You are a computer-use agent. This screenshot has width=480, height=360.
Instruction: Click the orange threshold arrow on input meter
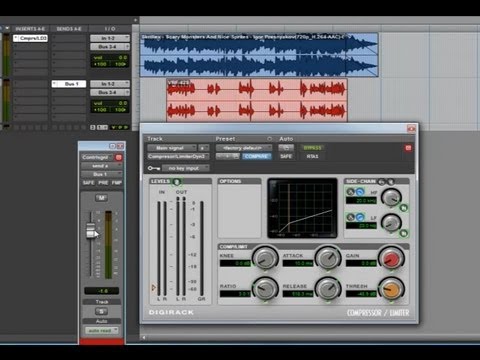154,287
